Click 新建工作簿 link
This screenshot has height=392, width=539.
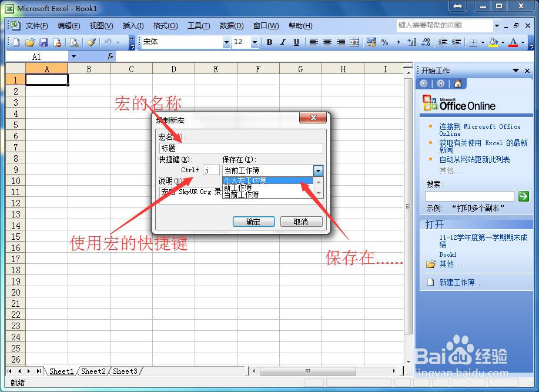click(461, 282)
